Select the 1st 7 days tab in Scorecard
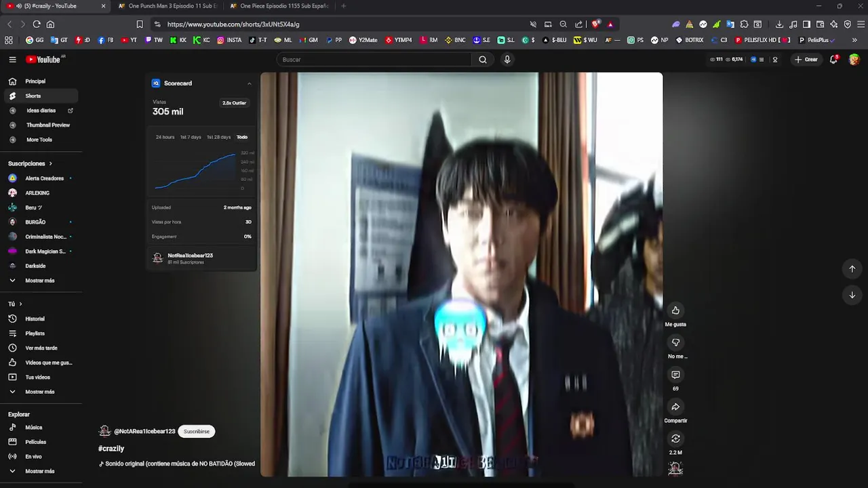 [x=191, y=137]
